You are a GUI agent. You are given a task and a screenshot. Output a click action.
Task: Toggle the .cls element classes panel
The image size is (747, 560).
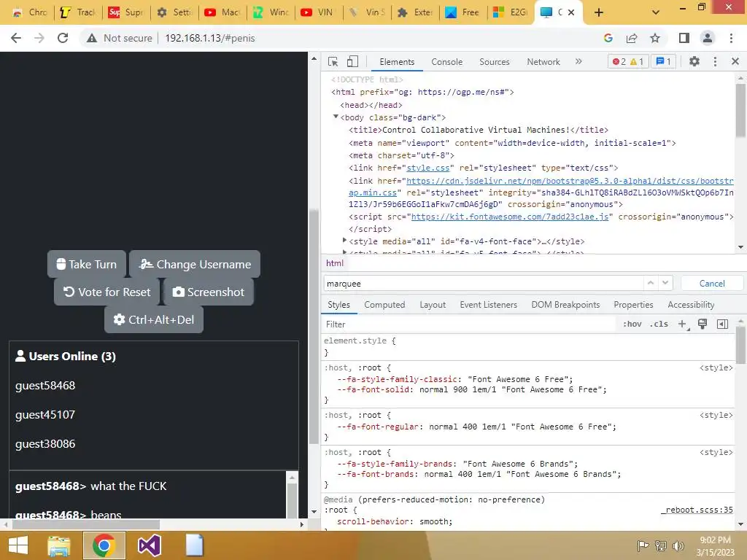[659, 324]
